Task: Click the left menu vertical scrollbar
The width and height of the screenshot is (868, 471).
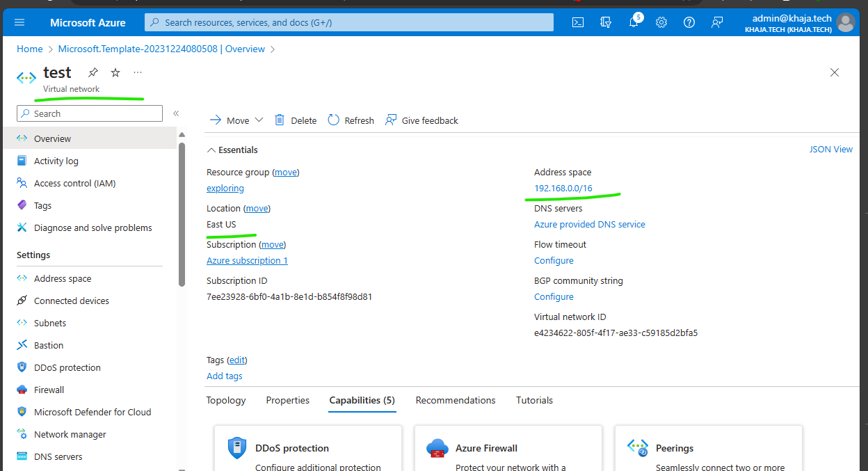Action: (182, 214)
